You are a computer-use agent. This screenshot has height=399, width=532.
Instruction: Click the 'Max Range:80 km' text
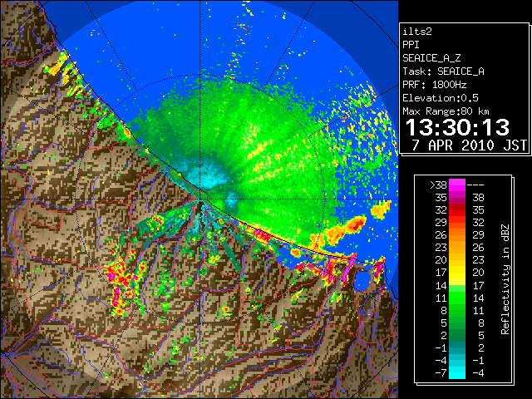[x=446, y=111]
